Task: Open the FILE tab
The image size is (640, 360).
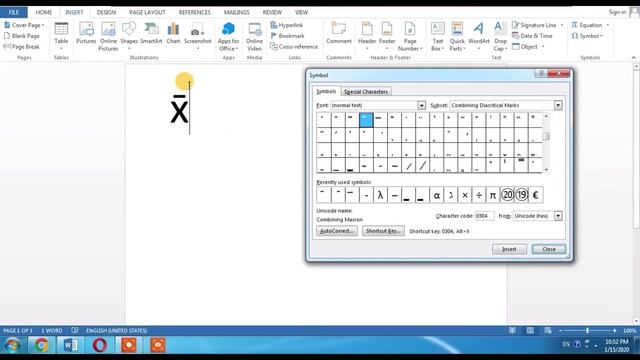Action: pos(14,12)
